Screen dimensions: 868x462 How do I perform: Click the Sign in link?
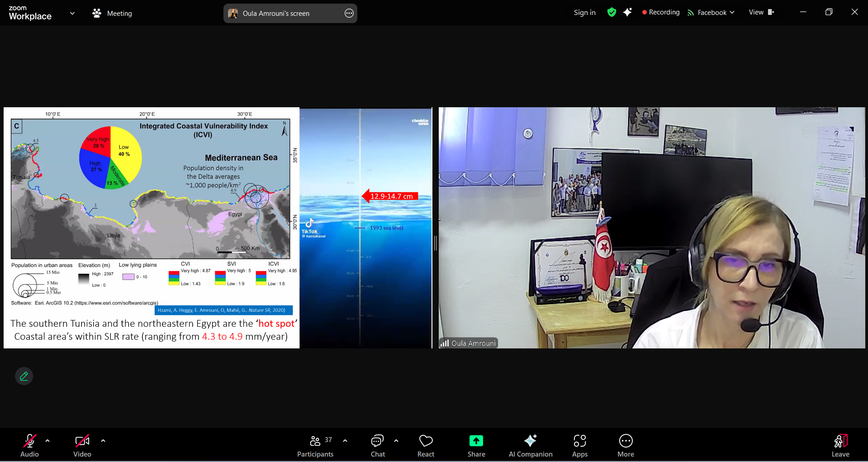click(584, 13)
